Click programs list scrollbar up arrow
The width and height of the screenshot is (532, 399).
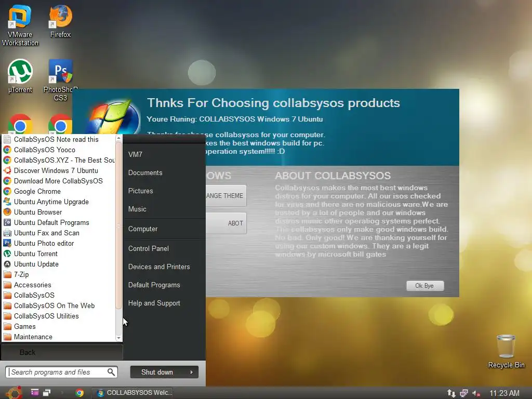point(118,138)
